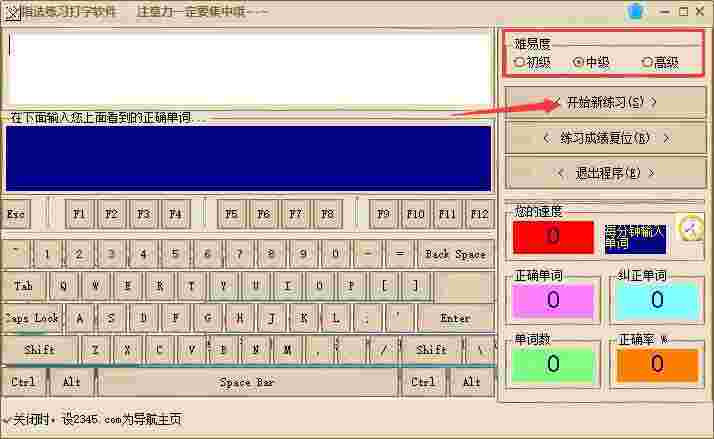Click the green 单词数 counter box

click(553, 364)
